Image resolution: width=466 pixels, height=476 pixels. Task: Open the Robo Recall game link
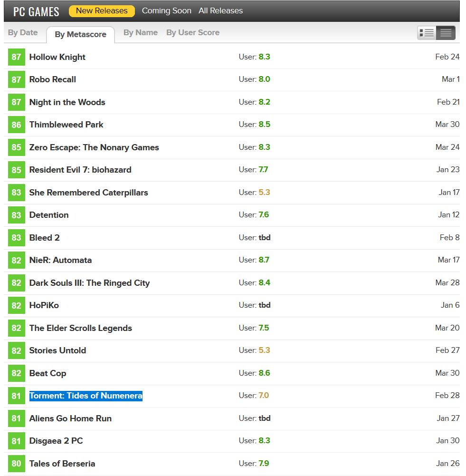coord(52,79)
